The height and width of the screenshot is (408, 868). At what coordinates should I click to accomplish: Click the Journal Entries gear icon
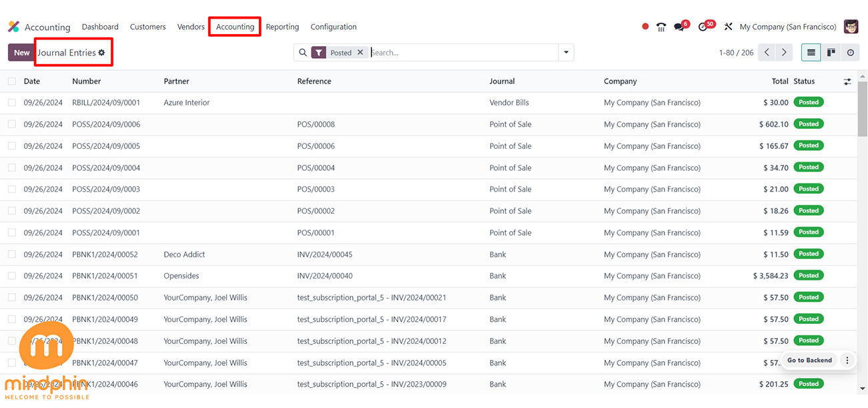pyautogui.click(x=102, y=53)
